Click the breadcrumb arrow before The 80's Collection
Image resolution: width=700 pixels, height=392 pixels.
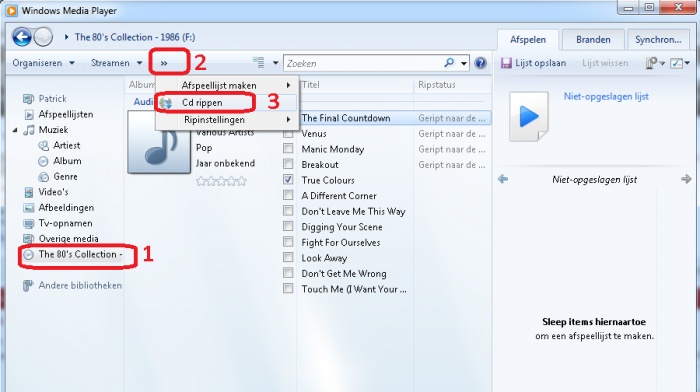coord(66,37)
